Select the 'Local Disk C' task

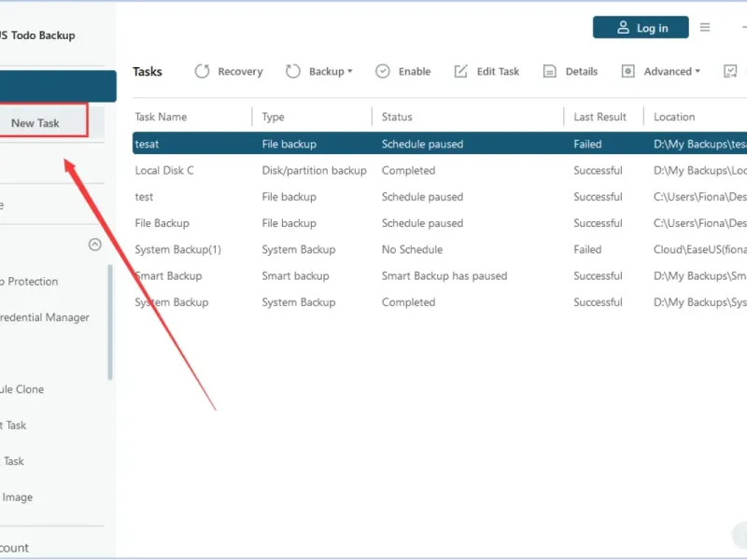tap(164, 171)
